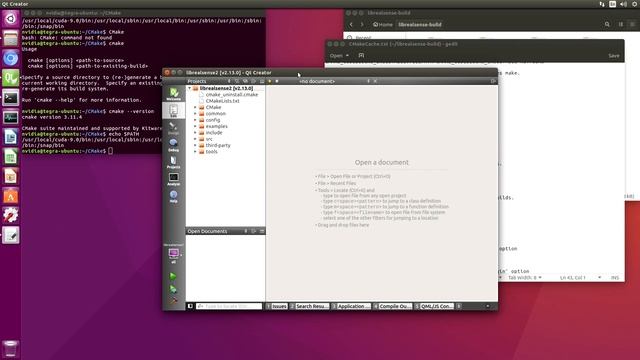Open the gedit Open button dropdown
The width and height of the screenshot is (640, 360).
(340, 56)
